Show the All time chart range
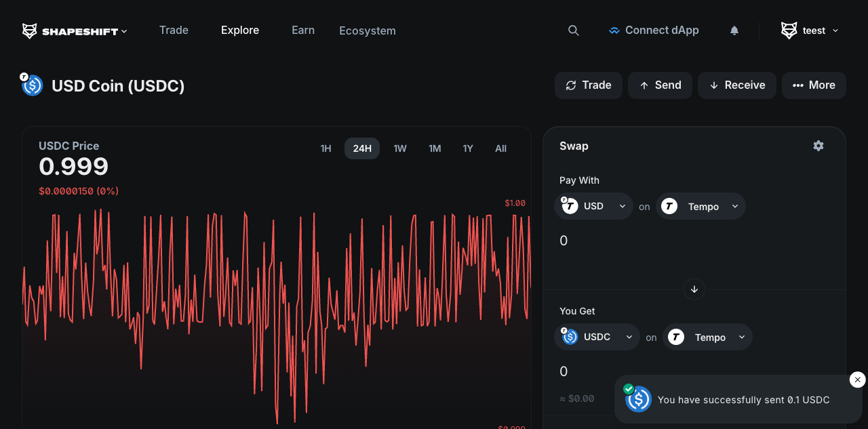The height and width of the screenshot is (429, 868). [500, 148]
